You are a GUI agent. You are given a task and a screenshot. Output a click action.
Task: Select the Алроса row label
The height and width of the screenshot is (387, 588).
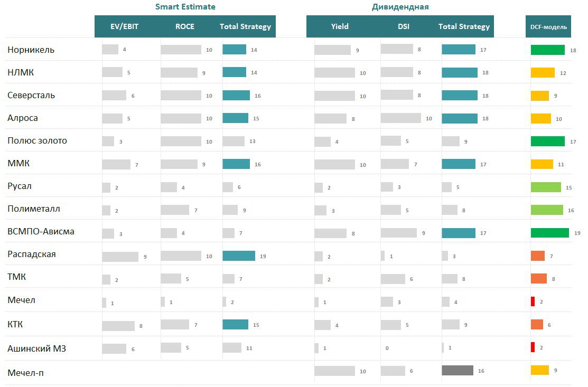click(x=23, y=118)
